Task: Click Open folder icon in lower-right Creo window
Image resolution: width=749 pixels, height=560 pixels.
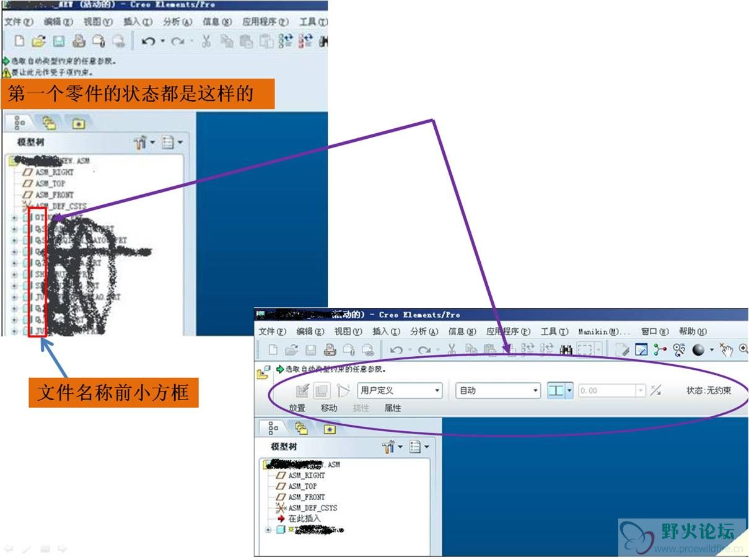Action: pos(292,350)
